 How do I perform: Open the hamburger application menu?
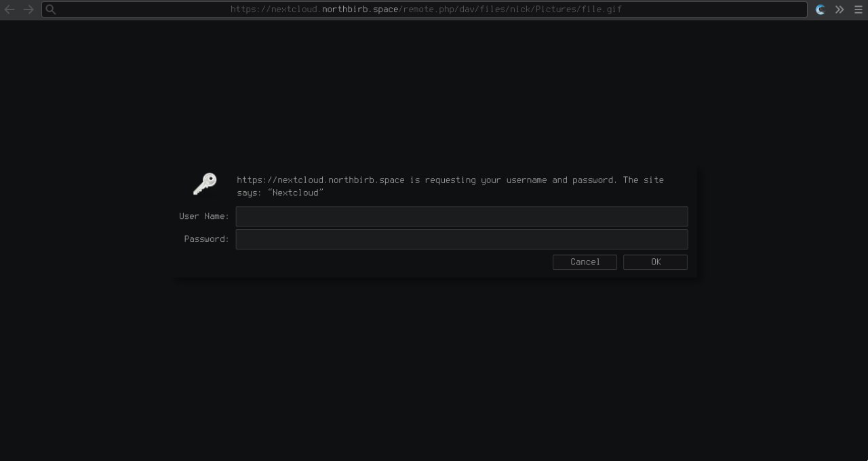859,9
